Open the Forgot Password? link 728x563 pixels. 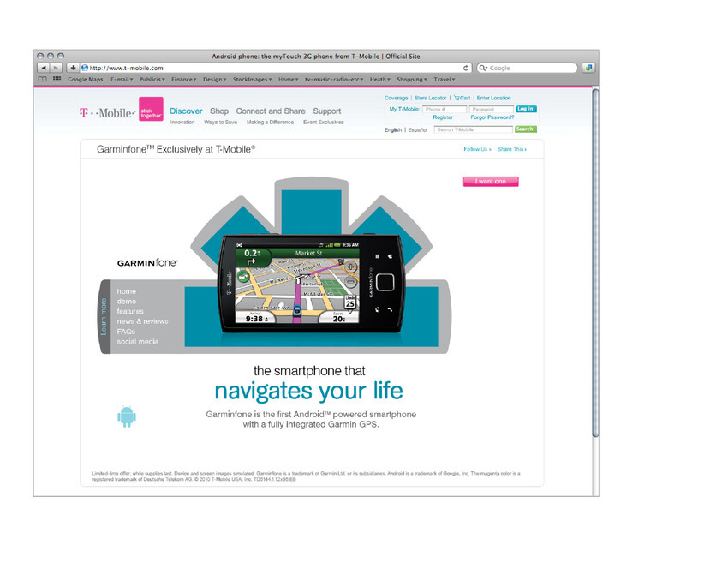tap(492, 117)
